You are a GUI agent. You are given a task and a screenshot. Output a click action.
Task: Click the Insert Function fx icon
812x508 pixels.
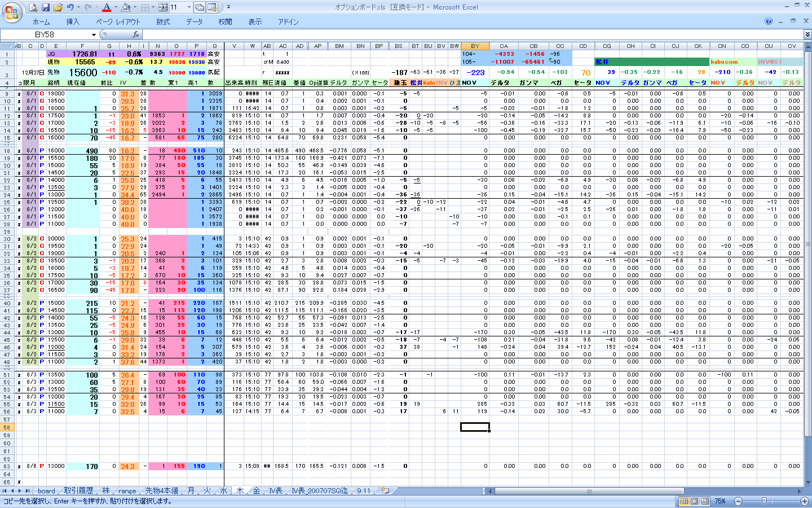(x=136, y=34)
